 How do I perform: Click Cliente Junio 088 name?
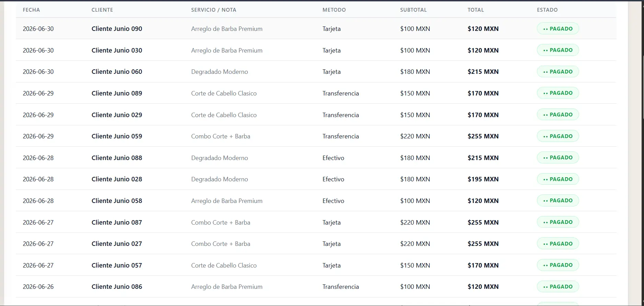117,158
